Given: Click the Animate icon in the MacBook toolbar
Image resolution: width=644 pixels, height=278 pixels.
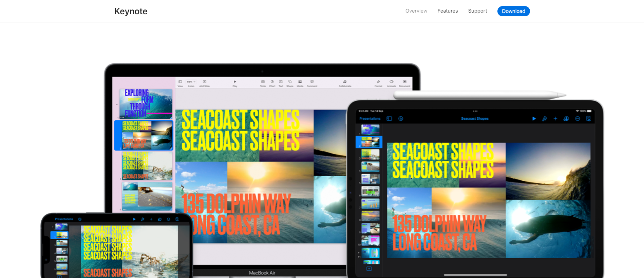Looking at the screenshot, I should 391,82.
